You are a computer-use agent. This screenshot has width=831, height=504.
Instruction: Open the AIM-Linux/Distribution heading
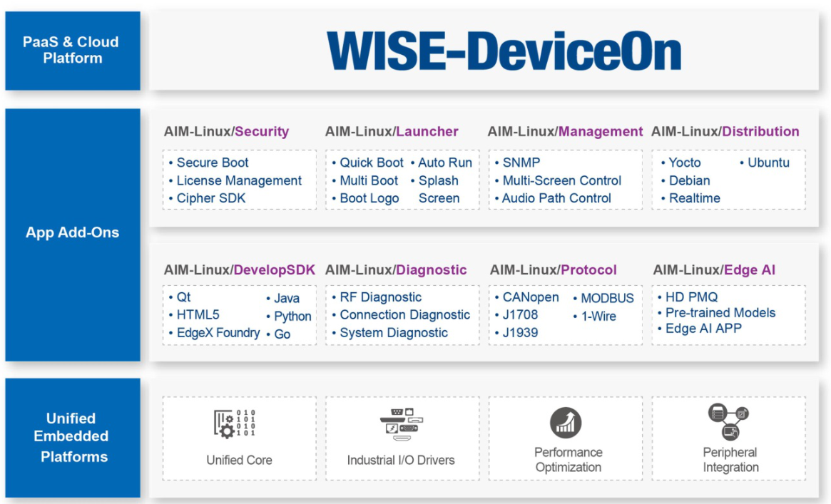[x=725, y=131]
